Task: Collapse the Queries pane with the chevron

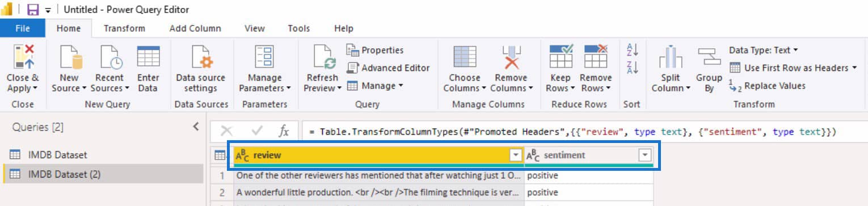Action: coord(196,127)
